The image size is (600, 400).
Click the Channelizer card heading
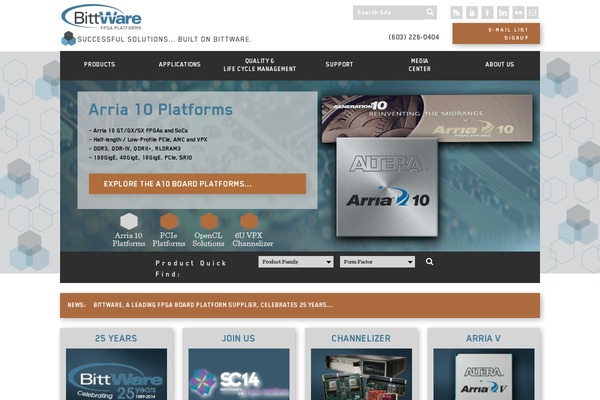361,338
